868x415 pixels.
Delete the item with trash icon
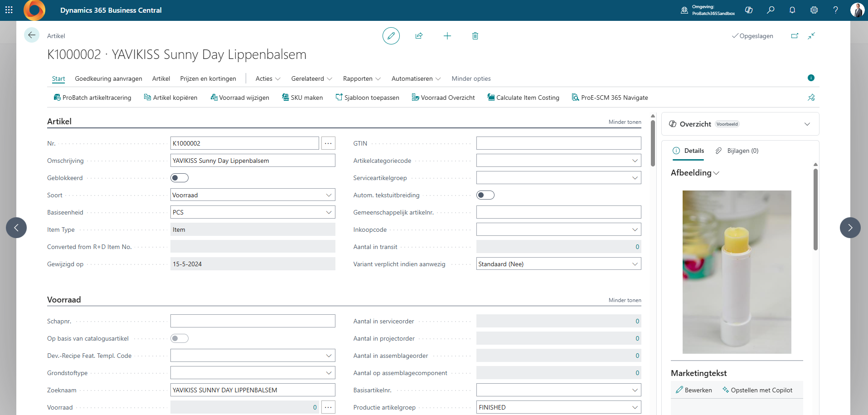click(475, 36)
